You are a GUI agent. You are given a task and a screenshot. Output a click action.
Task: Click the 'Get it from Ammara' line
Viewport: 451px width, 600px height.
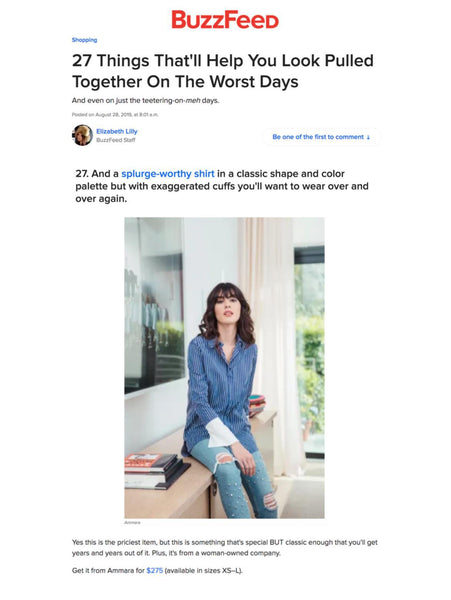click(x=157, y=571)
